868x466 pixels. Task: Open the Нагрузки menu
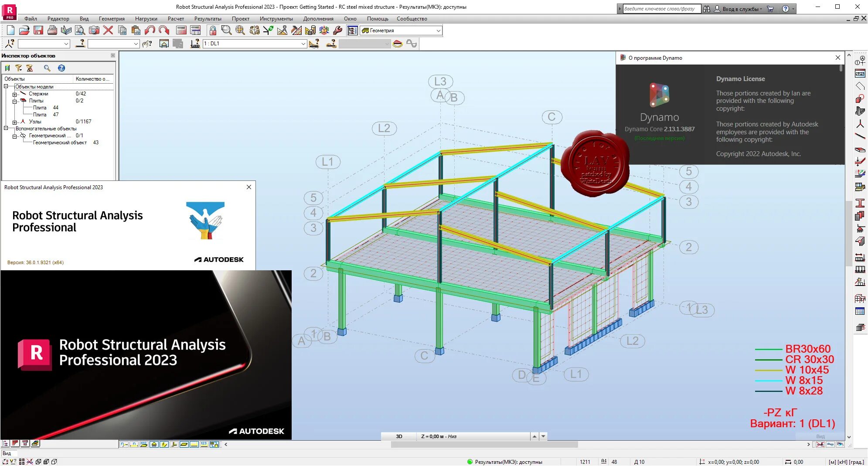point(146,19)
